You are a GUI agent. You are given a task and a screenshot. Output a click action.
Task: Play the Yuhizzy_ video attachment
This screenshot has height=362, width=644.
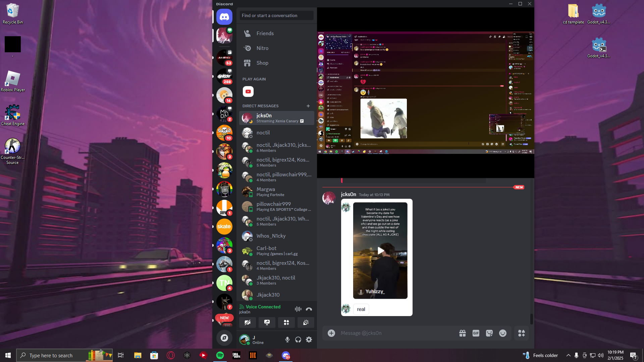tap(380, 251)
